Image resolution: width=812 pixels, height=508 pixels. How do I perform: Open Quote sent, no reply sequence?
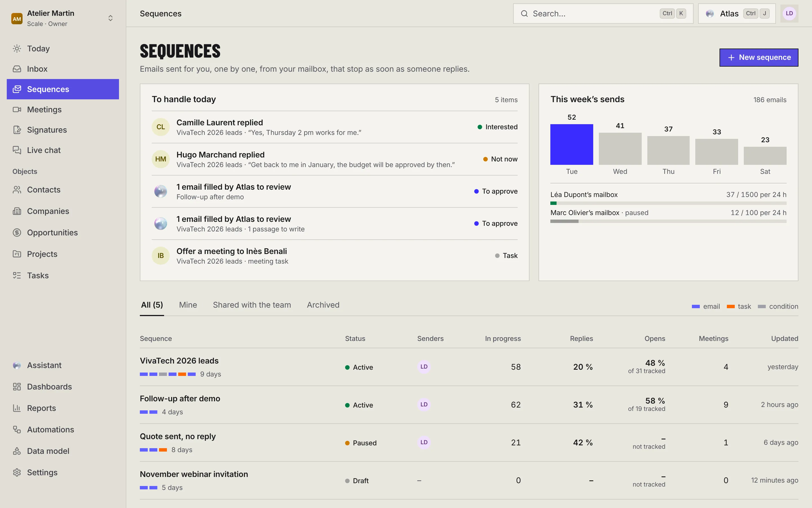[x=178, y=436]
